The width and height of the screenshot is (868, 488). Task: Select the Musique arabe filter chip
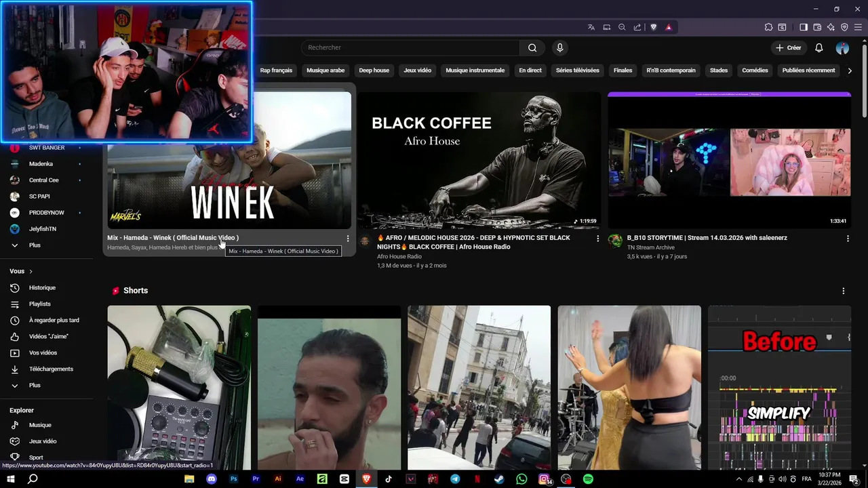[x=325, y=70]
